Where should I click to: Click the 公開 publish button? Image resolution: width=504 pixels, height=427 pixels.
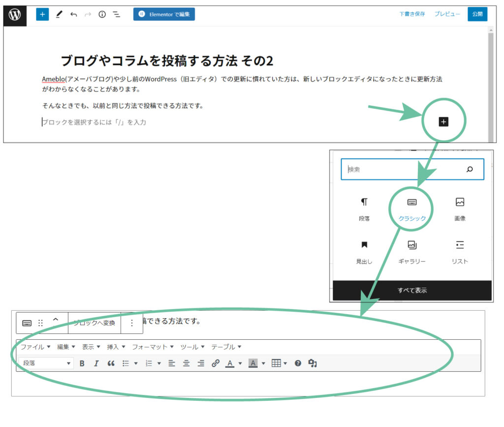pos(477,14)
